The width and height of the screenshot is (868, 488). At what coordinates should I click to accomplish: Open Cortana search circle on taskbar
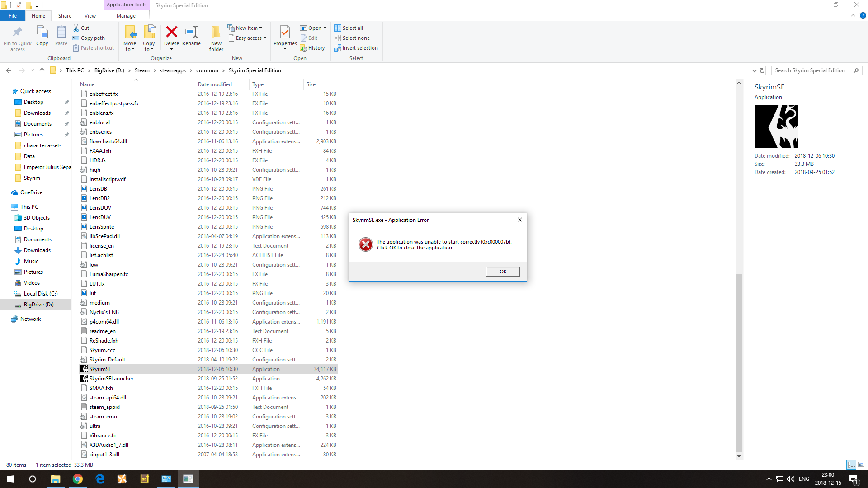pyautogui.click(x=33, y=479)
